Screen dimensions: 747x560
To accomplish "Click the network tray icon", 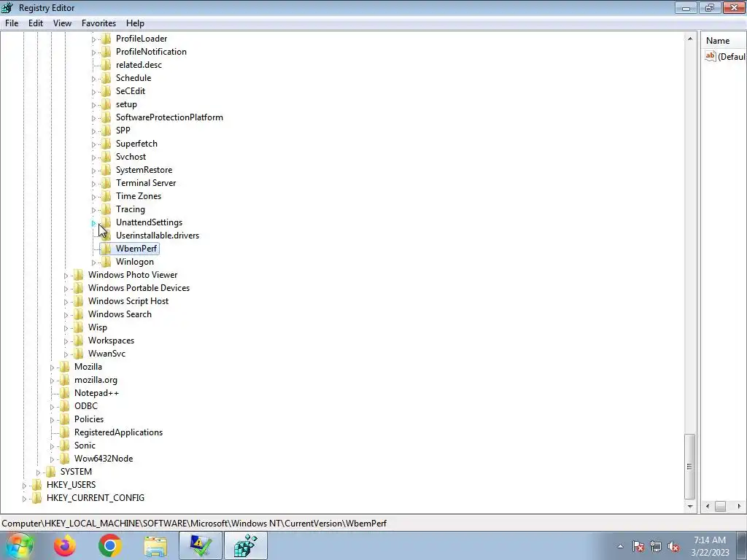I will pos(656,547).
